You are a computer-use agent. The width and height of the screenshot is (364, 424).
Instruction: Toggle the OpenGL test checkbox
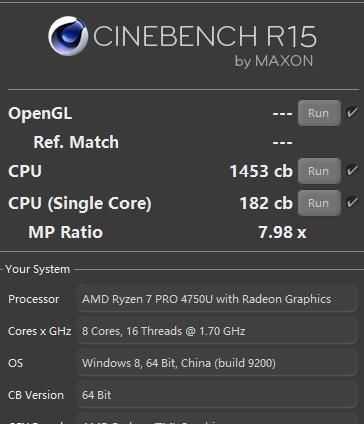click(x=352, y=112)
